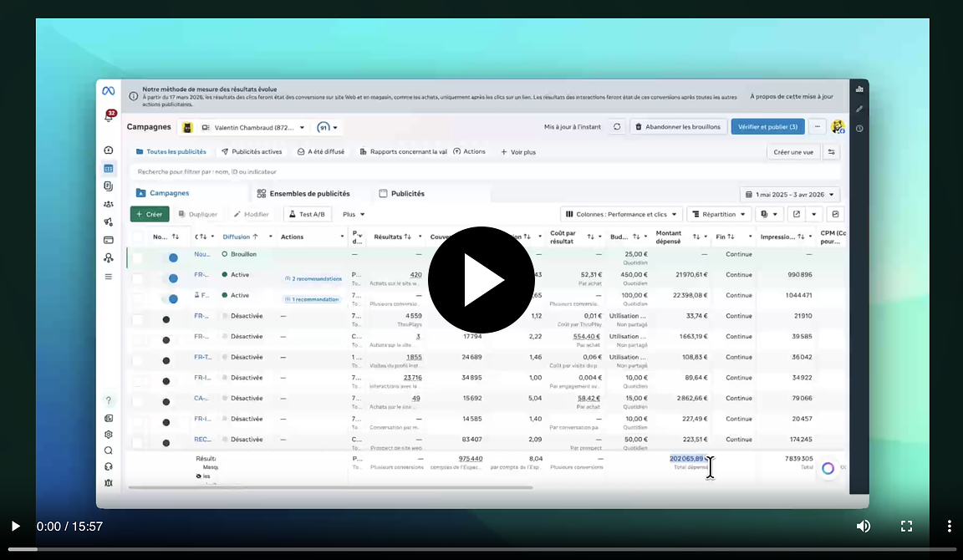Tick the checkbox of the Brouillon campaign row

137,257
